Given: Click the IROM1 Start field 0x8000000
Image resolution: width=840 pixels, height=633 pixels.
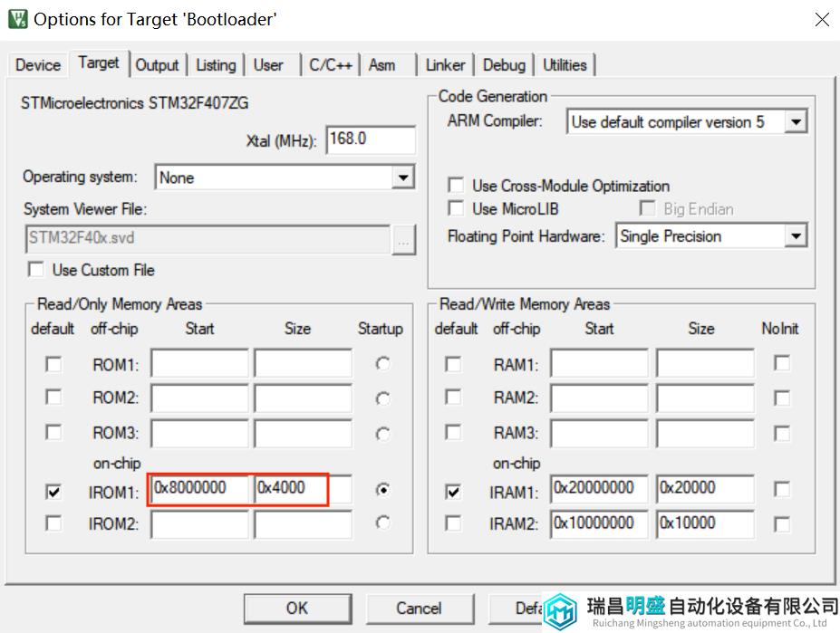Looking at the screenshot, I should pos(200,489).
